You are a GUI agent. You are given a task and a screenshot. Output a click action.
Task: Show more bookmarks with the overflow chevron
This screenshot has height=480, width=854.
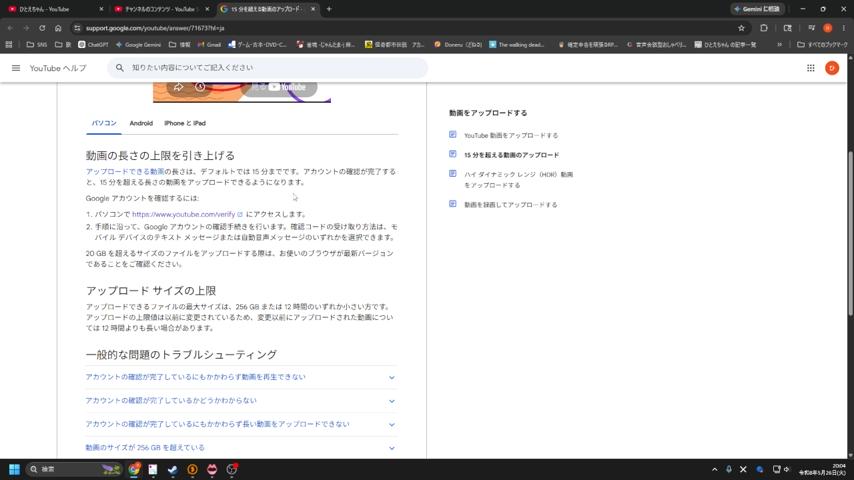point(779,45)
